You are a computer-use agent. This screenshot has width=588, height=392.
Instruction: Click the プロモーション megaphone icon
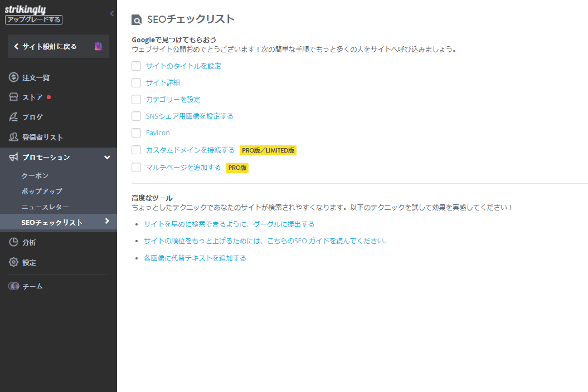pyautogui.click(x=12, y=157)
